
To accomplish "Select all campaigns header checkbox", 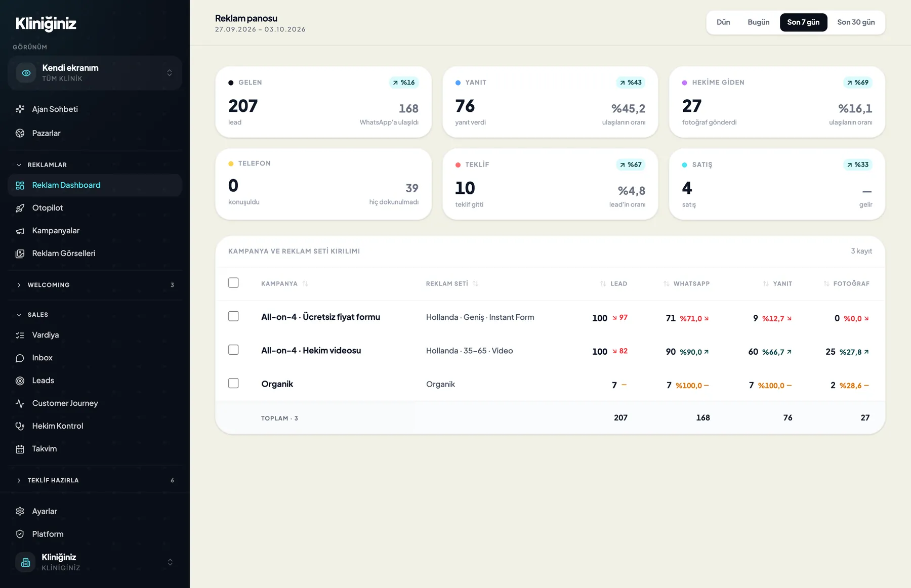I will (x=233, y=282).
